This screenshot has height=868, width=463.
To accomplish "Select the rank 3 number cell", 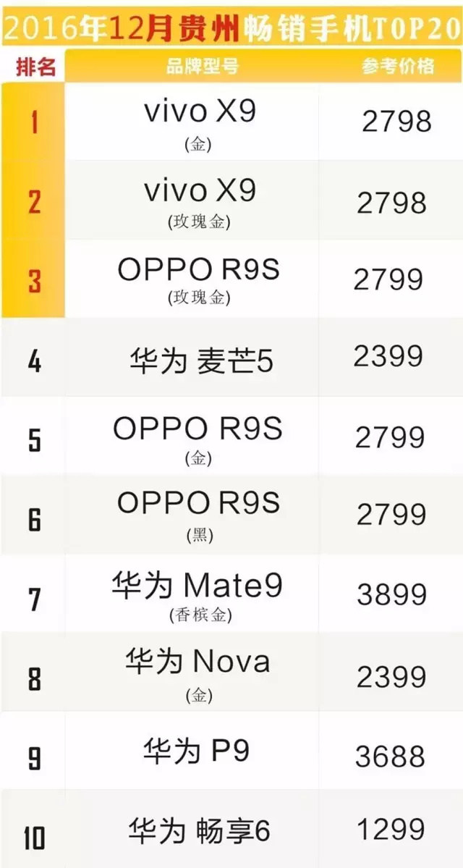I will pyautogui.click(x=34, y=280).
